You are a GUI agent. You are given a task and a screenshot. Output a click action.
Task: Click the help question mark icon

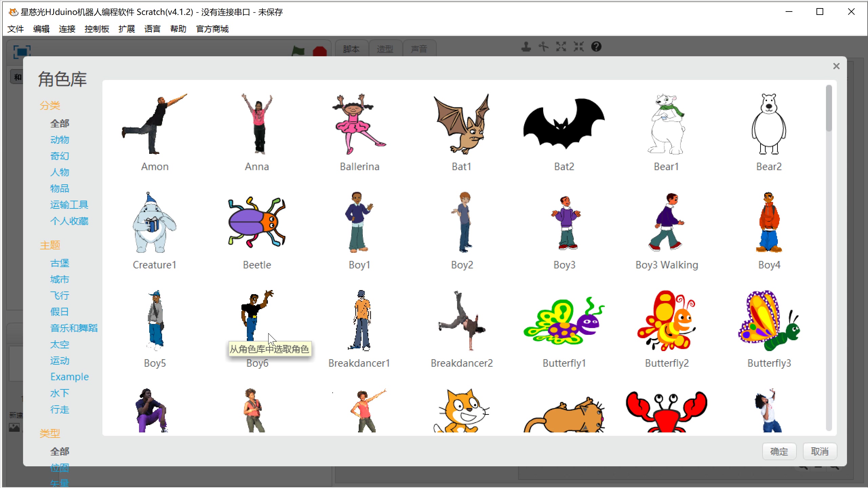coord(596,46)
